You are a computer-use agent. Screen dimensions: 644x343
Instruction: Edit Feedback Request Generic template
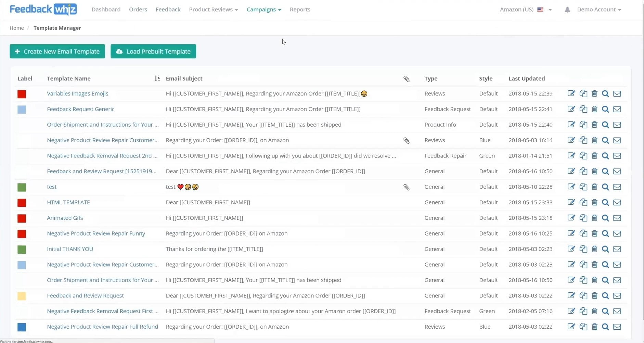pyautogui.click(x=571, y=109)
